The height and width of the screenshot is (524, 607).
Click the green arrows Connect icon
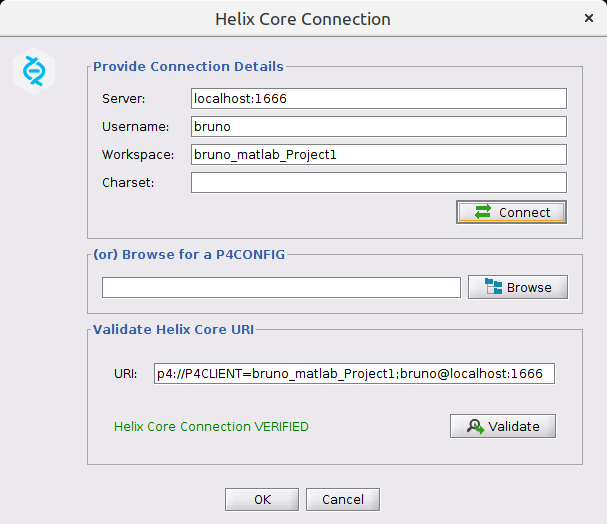483,212
